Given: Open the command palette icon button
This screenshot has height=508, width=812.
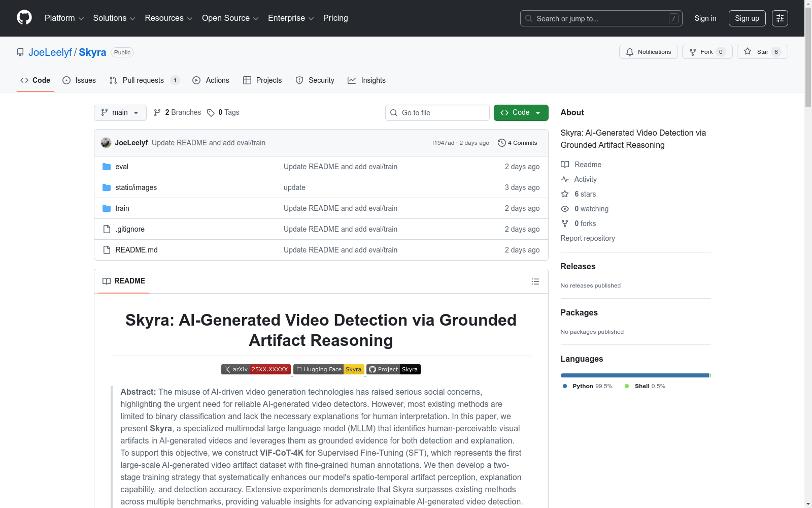Looking at the screenshot, I should click(x=780, y=18).
